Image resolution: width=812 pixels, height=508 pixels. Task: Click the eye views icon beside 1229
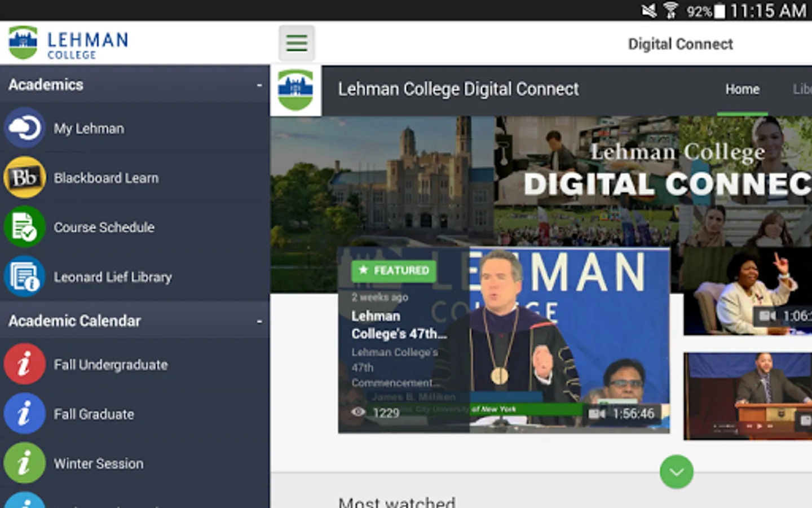tap(358, 412)
